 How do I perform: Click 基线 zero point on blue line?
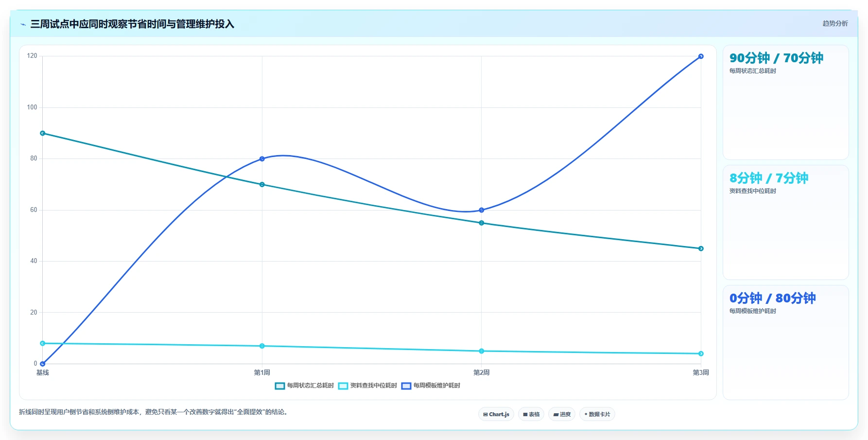coord(43,364)
